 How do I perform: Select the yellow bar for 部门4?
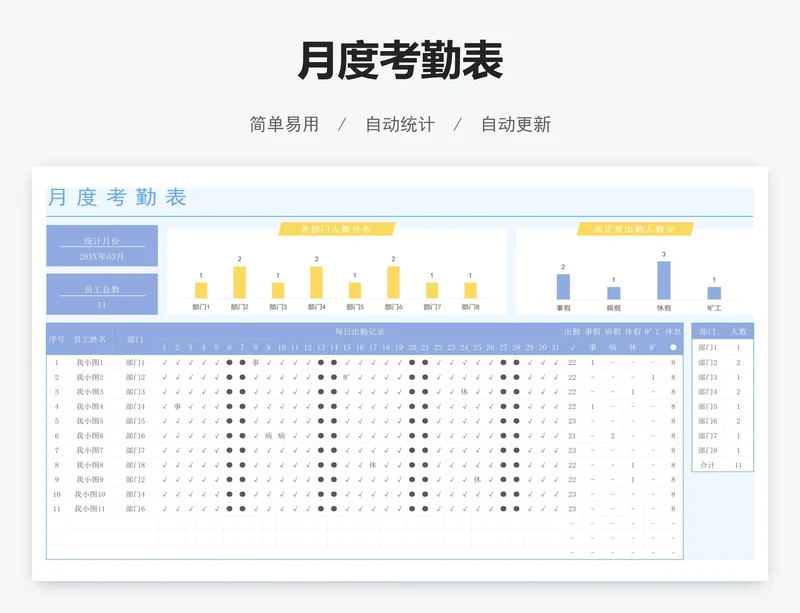(316, 282)
